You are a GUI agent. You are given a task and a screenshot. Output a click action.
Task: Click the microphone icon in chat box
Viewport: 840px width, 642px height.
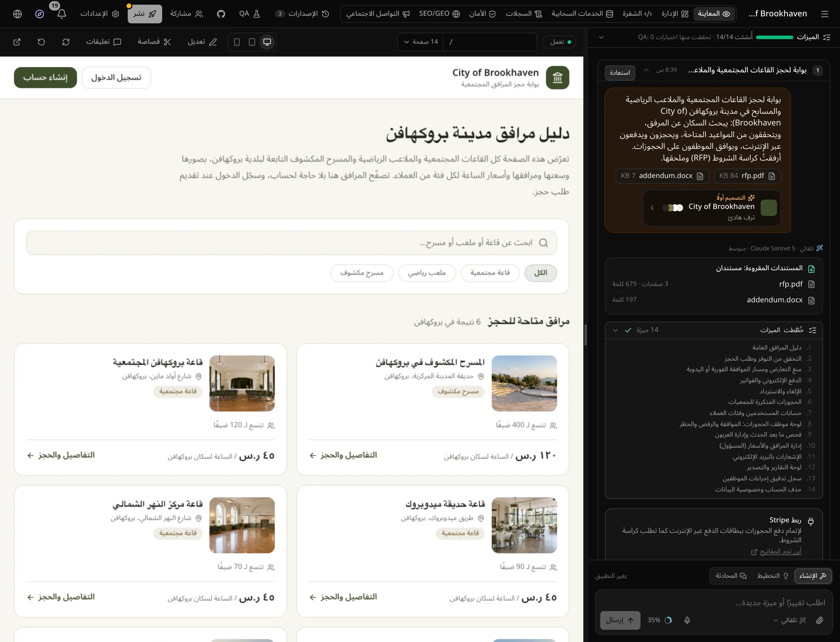687,620
